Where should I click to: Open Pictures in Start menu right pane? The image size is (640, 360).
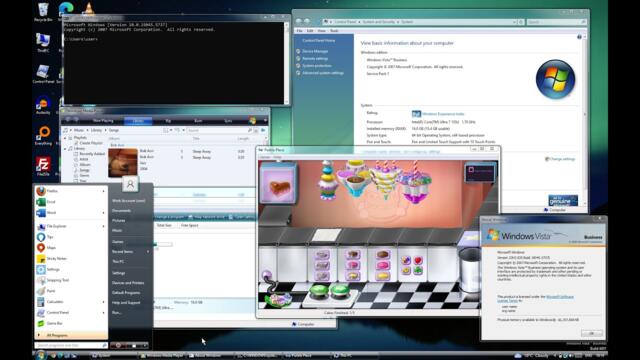pyautogui.click(x=118, y=220)
